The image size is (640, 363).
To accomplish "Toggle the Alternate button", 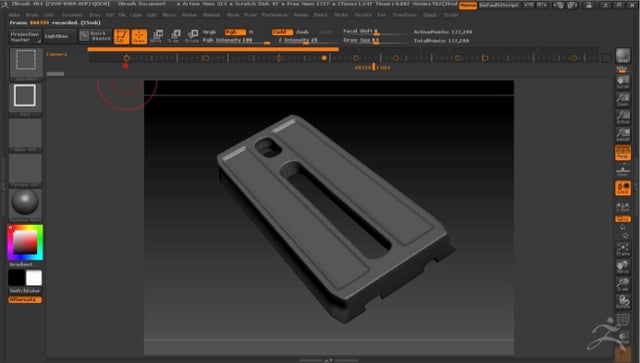I will click(25, 300).
